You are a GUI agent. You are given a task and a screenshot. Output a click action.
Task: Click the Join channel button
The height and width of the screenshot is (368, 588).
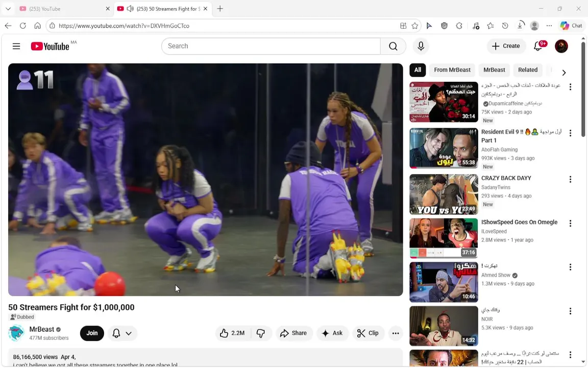(92, 333)
